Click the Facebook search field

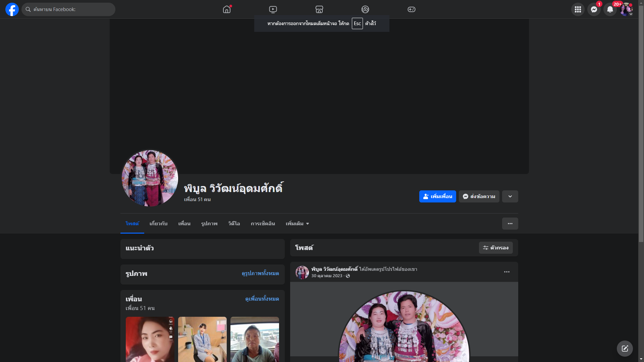click(x=69, y=9)
